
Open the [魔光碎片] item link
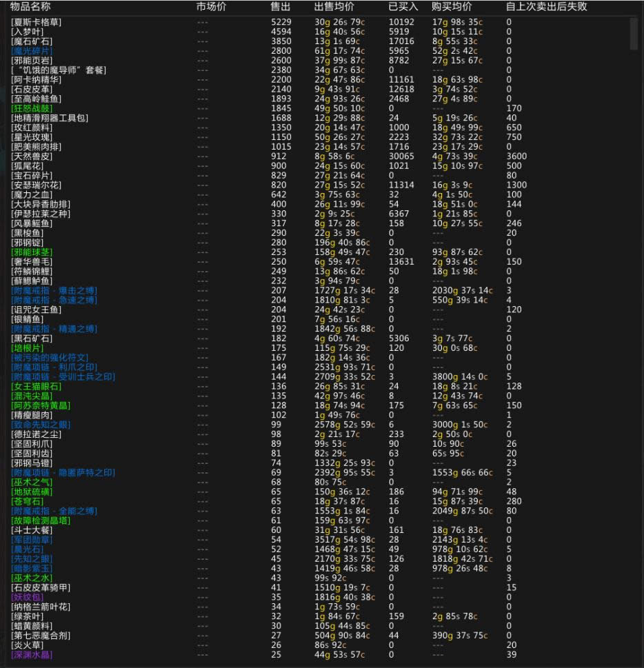32,52
